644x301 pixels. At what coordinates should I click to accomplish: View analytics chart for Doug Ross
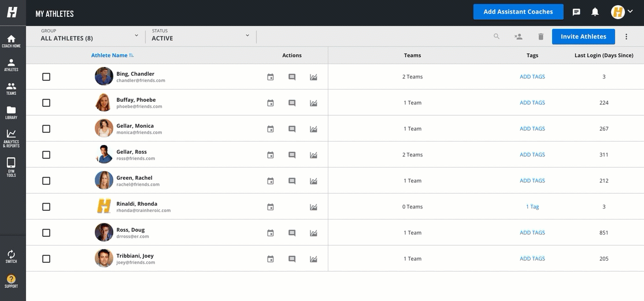point(313,233)
